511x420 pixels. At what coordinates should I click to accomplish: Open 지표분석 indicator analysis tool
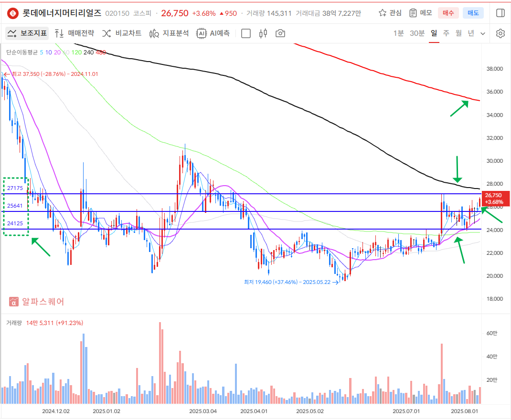pyautogui.click(x=169, y=33)
